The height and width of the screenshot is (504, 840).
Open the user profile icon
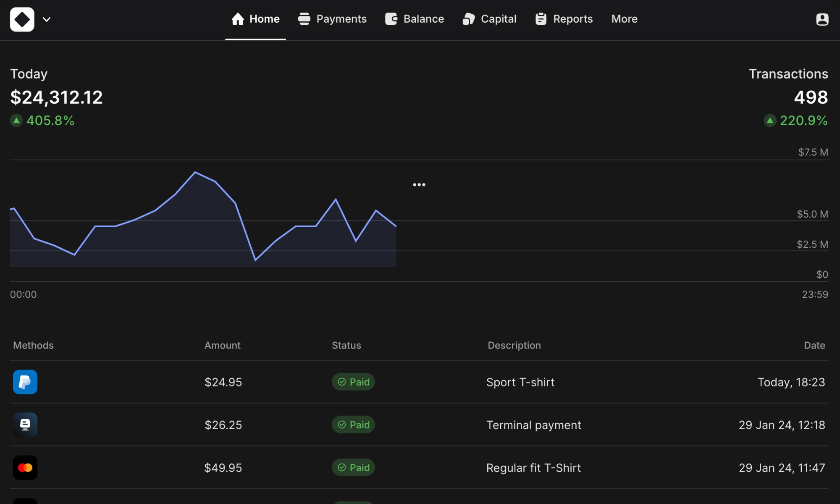coord(822,19)
